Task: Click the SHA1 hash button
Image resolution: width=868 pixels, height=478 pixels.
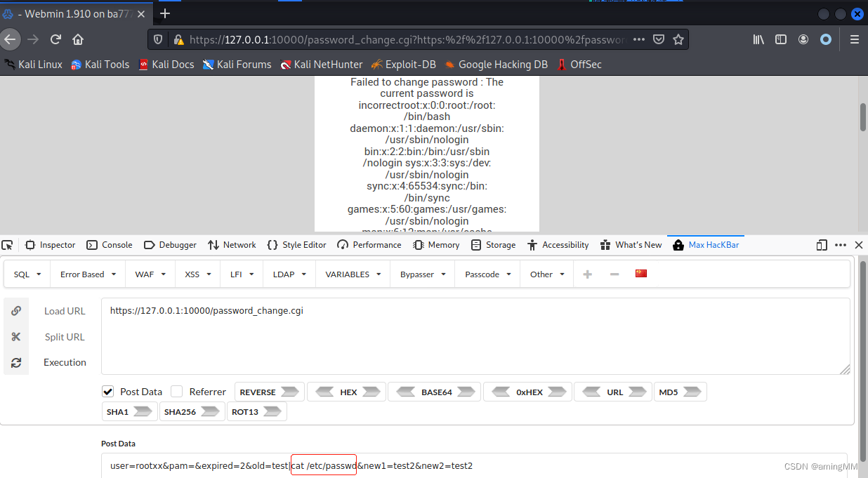Action: tap(129, 411)
